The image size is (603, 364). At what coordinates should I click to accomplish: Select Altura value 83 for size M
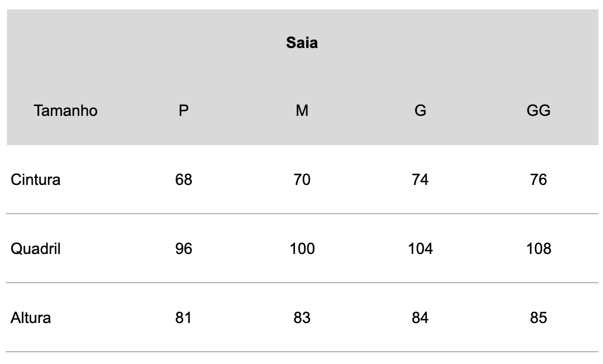click(x=302, y=318)
